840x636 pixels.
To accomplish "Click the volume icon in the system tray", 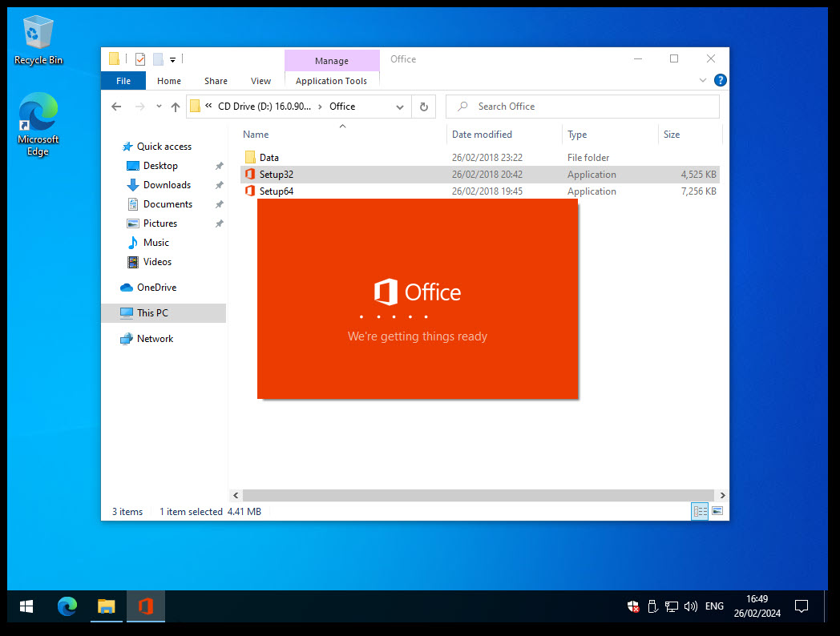I will coord(690,606).
